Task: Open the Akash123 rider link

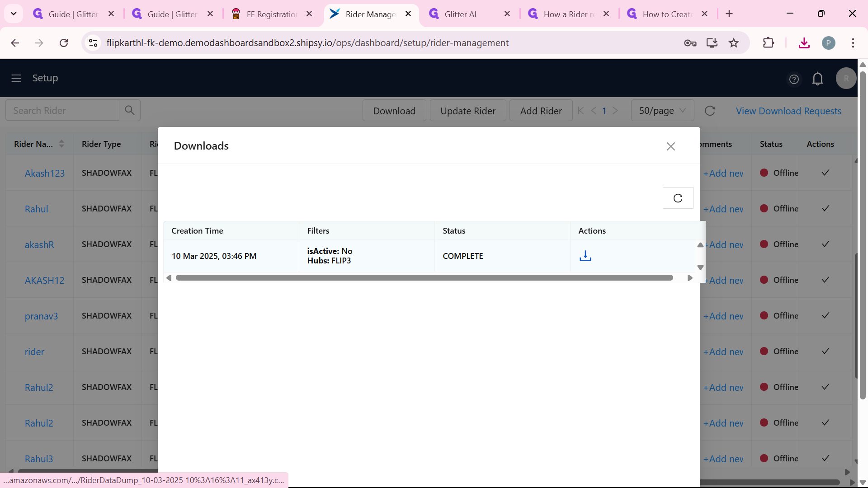Action: 45,173
